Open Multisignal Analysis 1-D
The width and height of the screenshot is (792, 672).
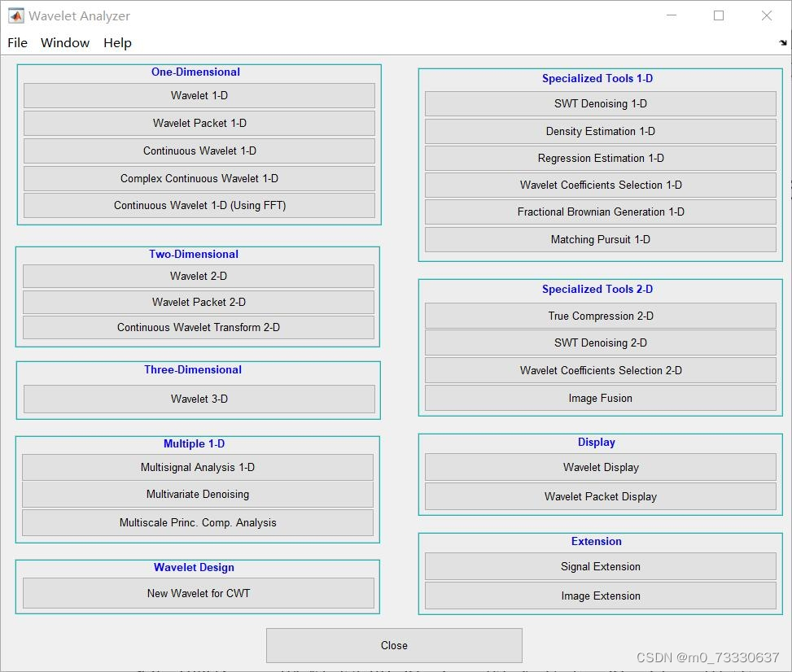[198, 467]
